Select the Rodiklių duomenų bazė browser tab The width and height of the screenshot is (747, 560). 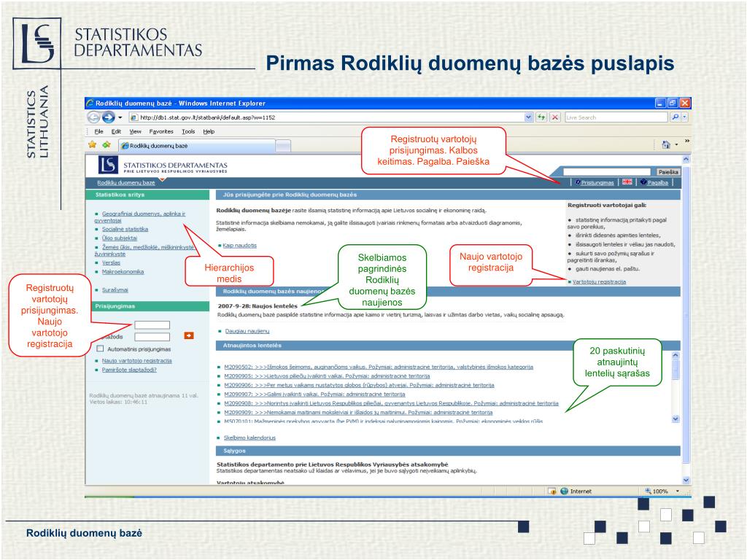click(x=197, y=146)
